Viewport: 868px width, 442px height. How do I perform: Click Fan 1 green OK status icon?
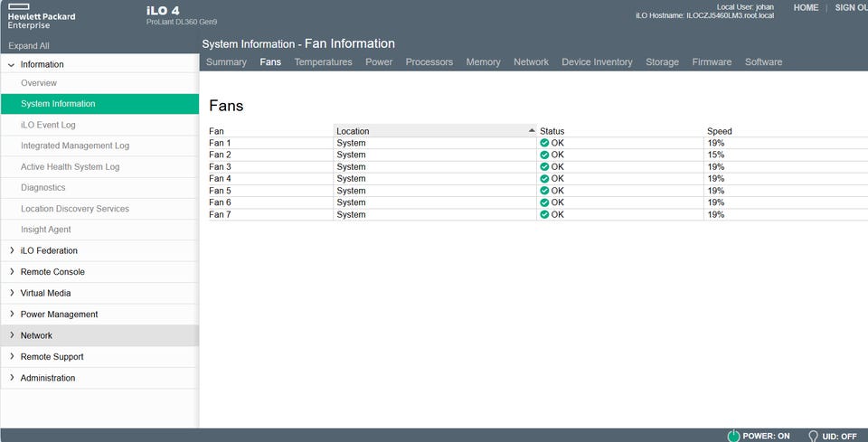[x=544, y=143]
